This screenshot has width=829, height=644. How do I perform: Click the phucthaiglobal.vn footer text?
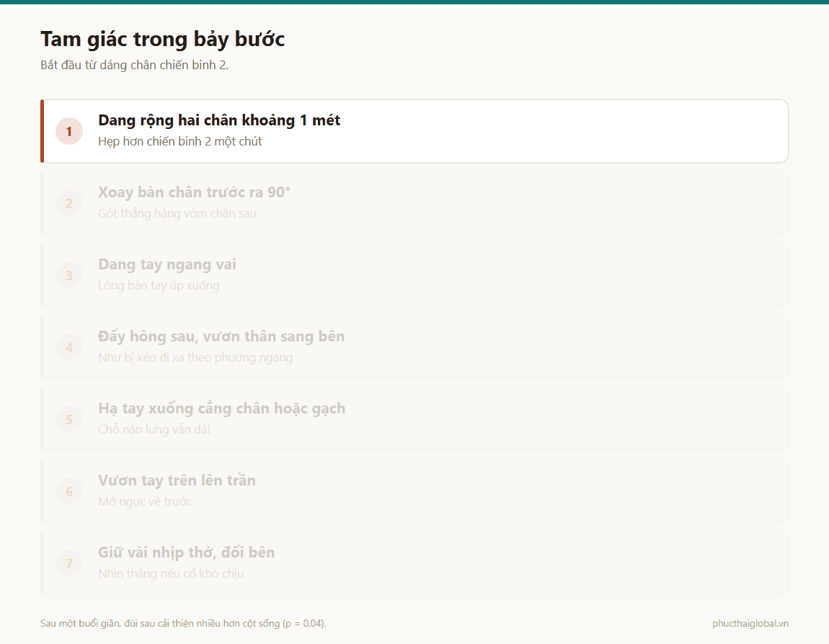pos(750,623)
